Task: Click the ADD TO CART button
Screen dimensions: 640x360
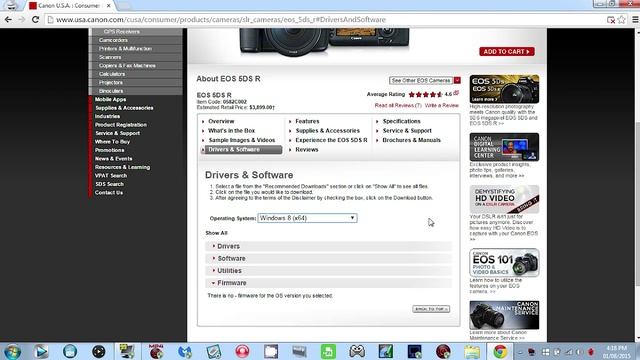Action: [507, 51]
